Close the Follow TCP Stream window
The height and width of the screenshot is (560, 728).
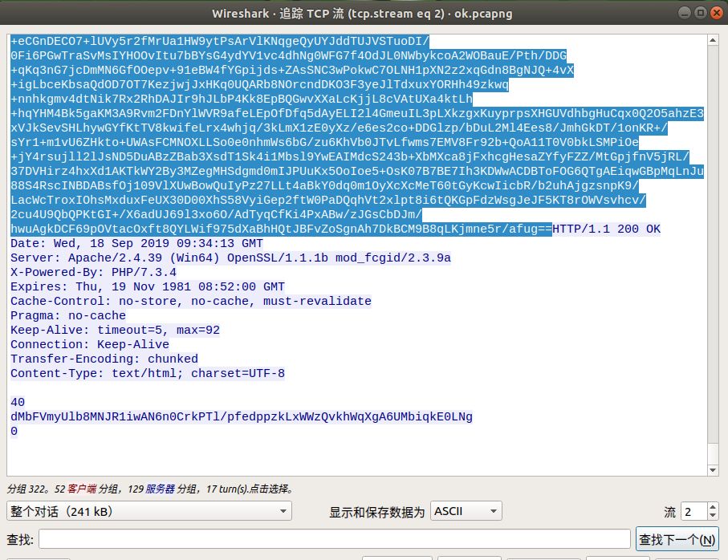[717, 13]
